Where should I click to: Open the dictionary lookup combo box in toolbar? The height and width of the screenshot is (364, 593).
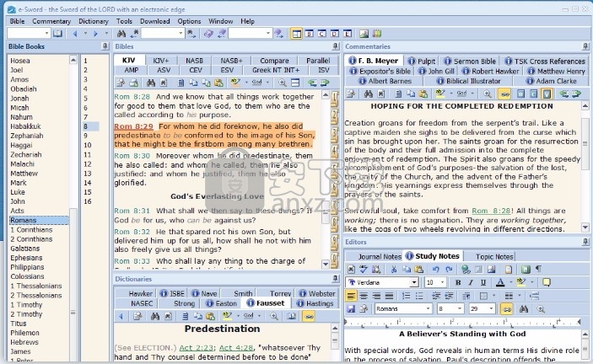click(251, 34)
